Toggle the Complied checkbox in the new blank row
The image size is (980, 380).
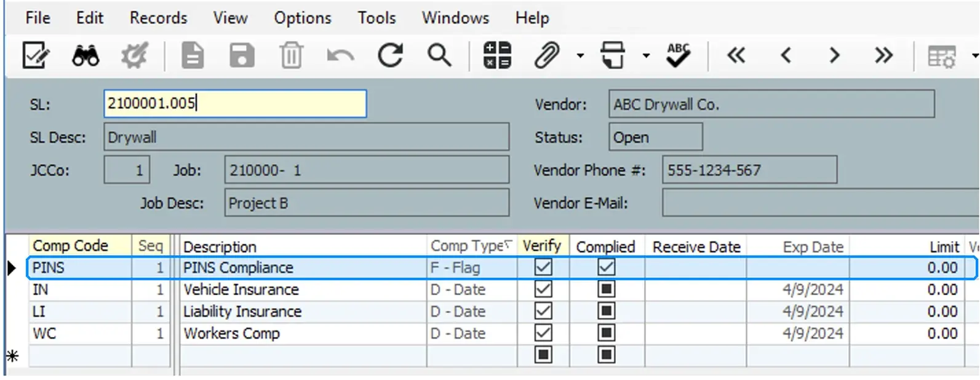606,355
